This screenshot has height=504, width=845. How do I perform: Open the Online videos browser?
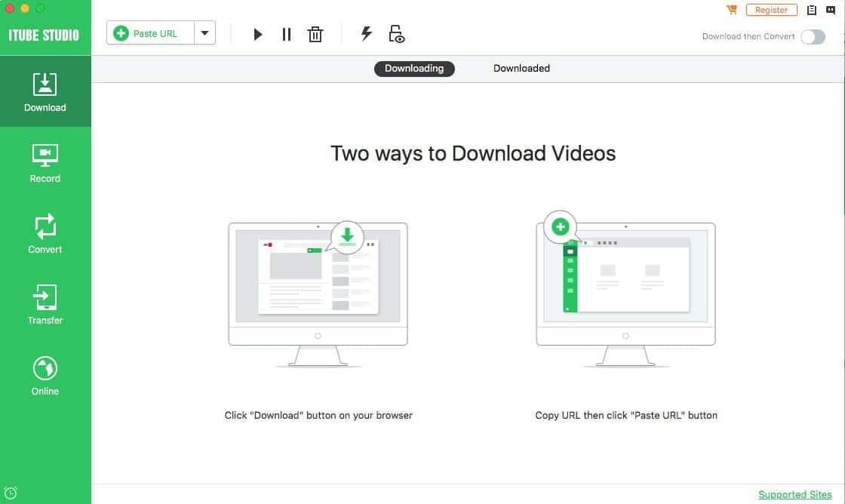click(x=45, y=375)
